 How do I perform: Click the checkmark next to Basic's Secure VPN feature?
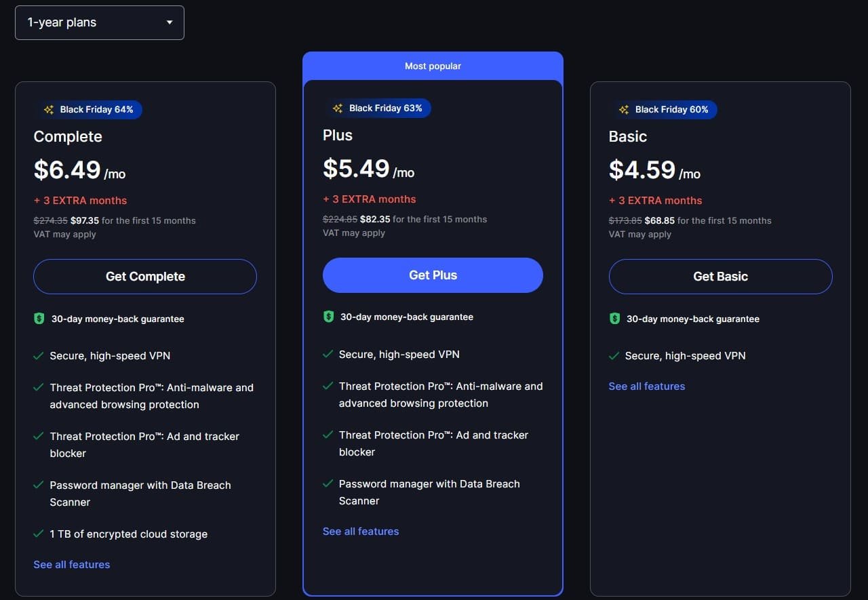point(614,356)
